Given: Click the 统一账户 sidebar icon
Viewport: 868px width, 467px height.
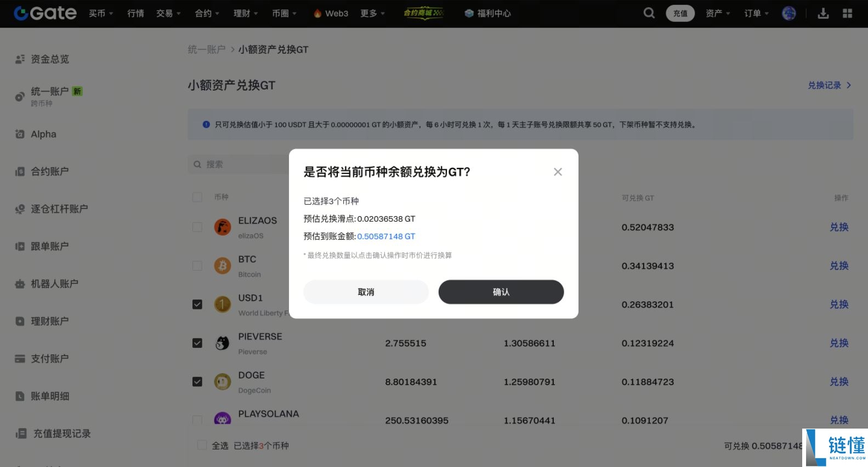Looking at the screenshot, I should (x=20, y=97).
